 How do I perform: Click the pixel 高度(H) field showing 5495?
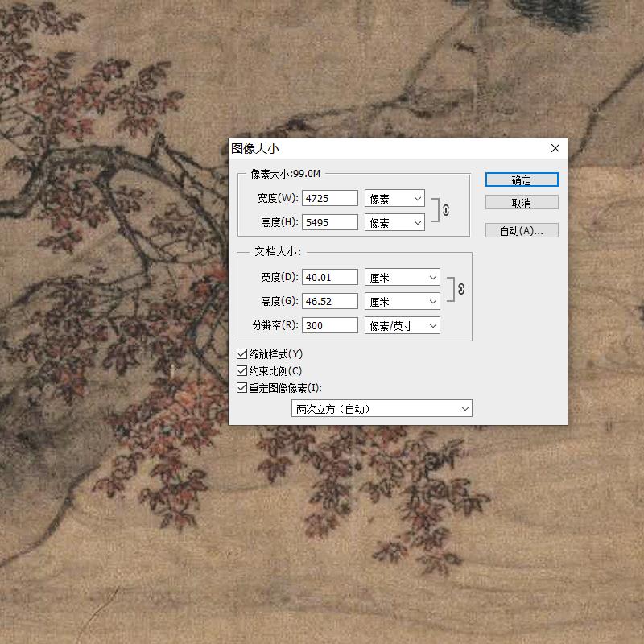(x=330, y=223)
